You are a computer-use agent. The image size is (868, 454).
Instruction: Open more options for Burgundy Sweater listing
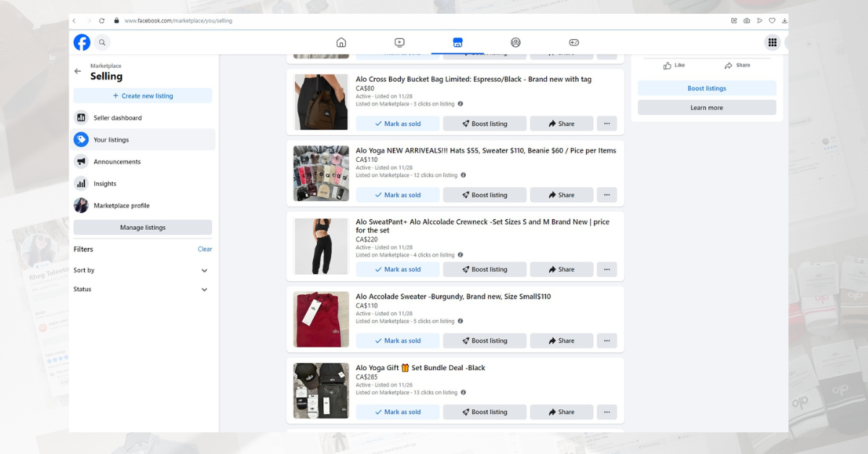pyautogui.click(x=607, y=340)
